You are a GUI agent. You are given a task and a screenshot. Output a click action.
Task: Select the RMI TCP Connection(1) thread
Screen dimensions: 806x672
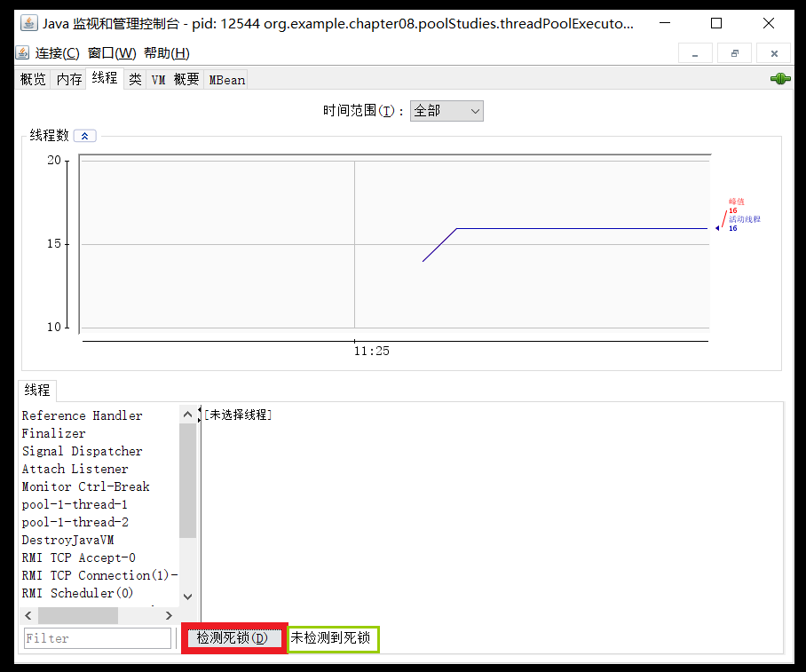click(99, 575)
